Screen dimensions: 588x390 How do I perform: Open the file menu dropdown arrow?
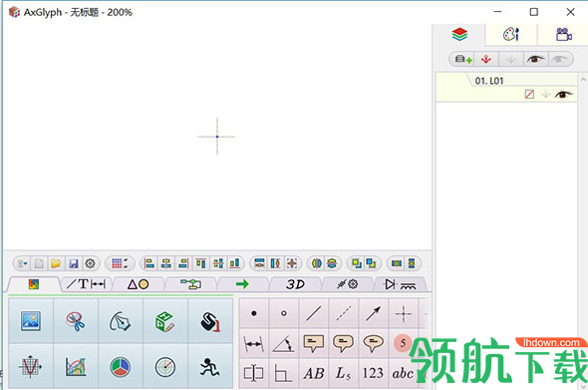click(23, 263)
